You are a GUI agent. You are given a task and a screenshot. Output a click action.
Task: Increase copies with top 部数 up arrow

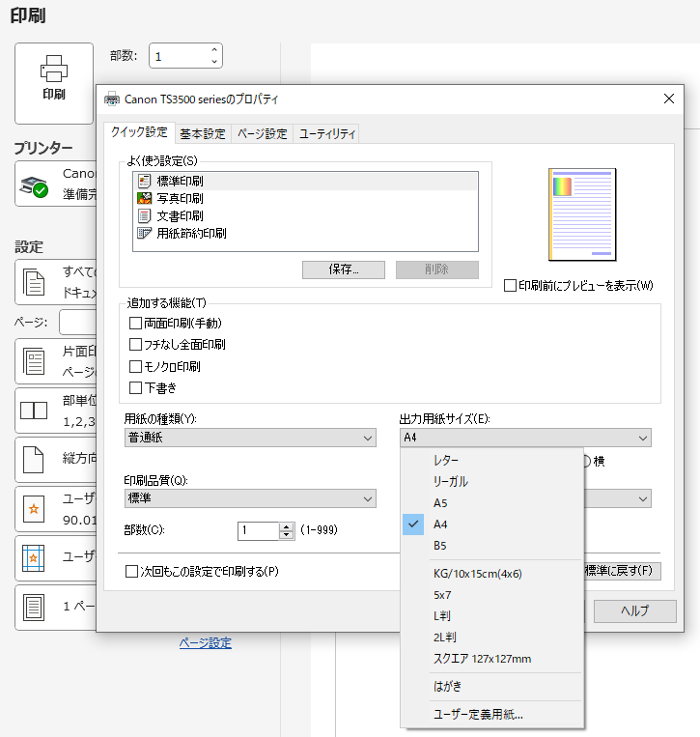click(214, 49)
